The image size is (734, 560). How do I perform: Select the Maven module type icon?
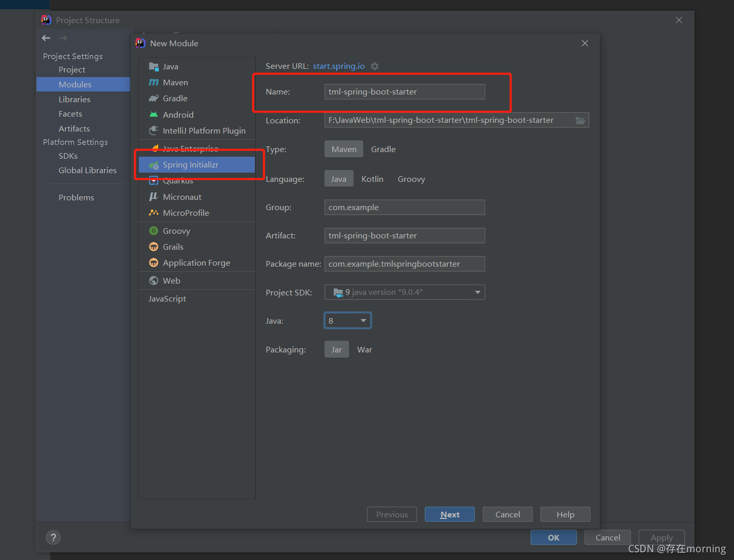point(154,82)
